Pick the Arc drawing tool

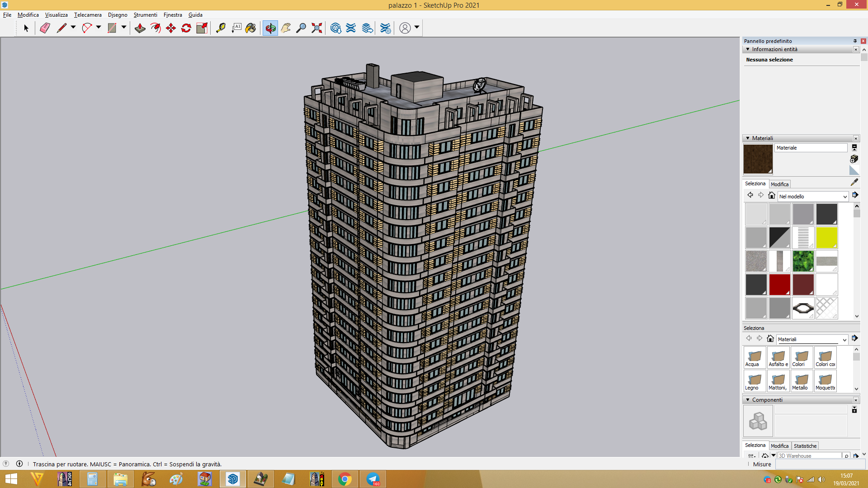(x=87, y=28)
